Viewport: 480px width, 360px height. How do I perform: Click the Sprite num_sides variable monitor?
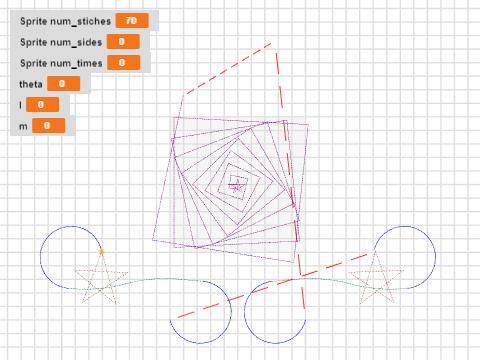(x=80, y=42)
